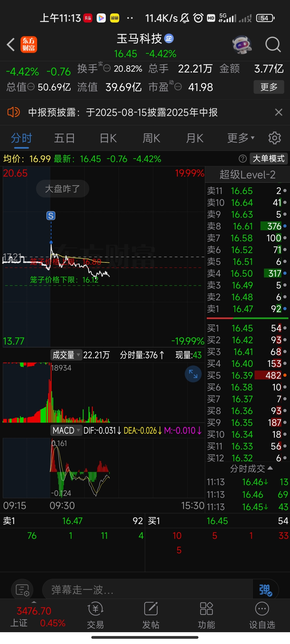Tap the alarm clock status bar icon
290x644 pixels.
click(x=198, y=18)
